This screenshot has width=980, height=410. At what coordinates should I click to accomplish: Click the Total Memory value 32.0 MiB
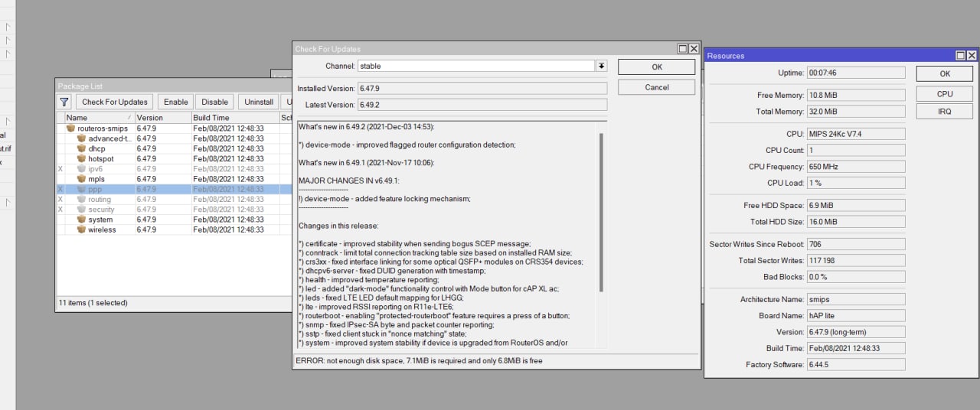(856, 112)
